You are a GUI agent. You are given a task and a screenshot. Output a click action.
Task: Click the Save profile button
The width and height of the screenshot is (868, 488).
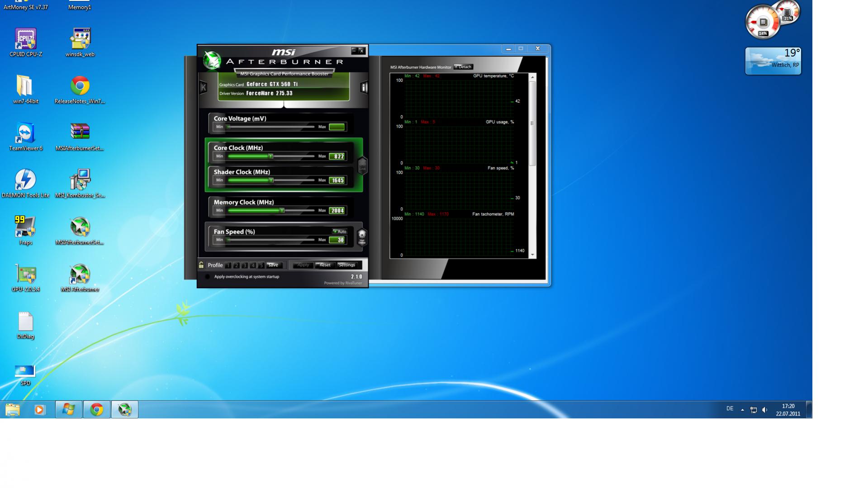273,265
